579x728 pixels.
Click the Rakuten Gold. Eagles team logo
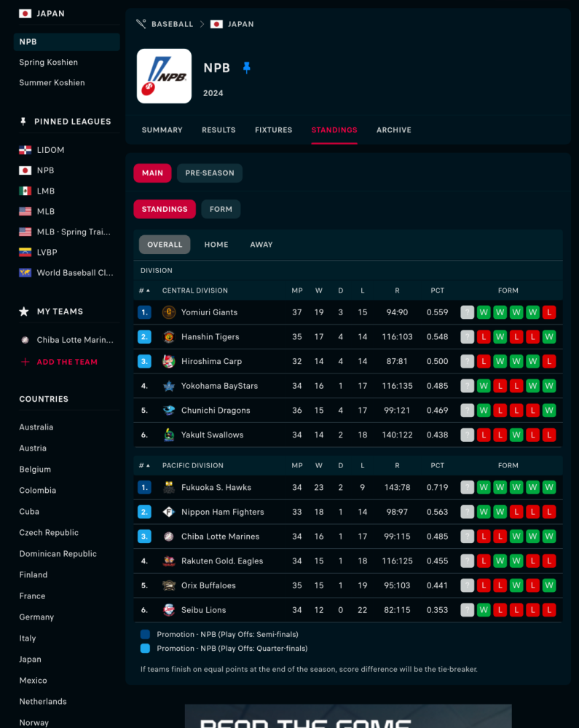click(168, 561)
